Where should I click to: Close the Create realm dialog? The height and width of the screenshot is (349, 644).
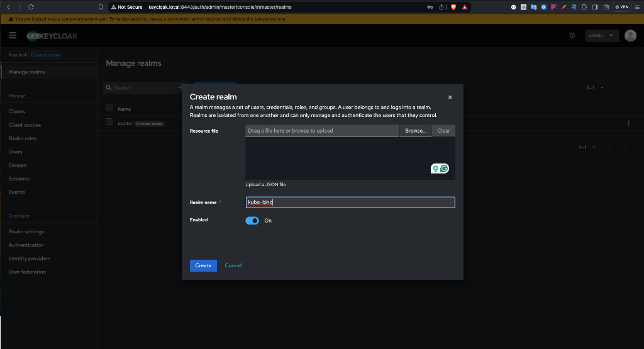(x=450, y=97)
